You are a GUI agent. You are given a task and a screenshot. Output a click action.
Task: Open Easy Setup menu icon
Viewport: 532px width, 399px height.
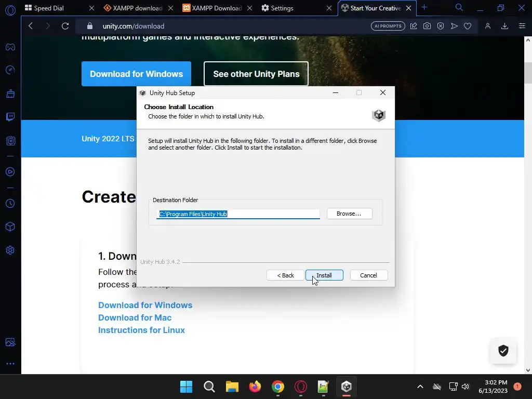(522, 26)
